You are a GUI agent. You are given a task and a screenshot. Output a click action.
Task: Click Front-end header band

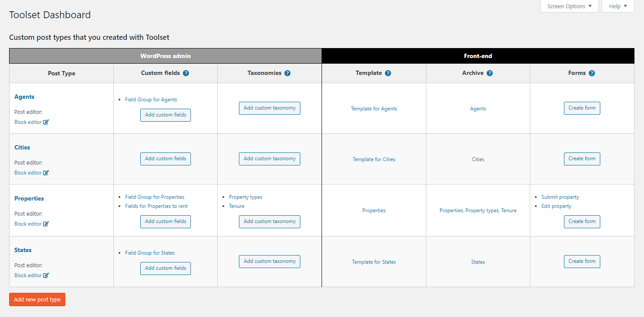click(x=478, y=56)
